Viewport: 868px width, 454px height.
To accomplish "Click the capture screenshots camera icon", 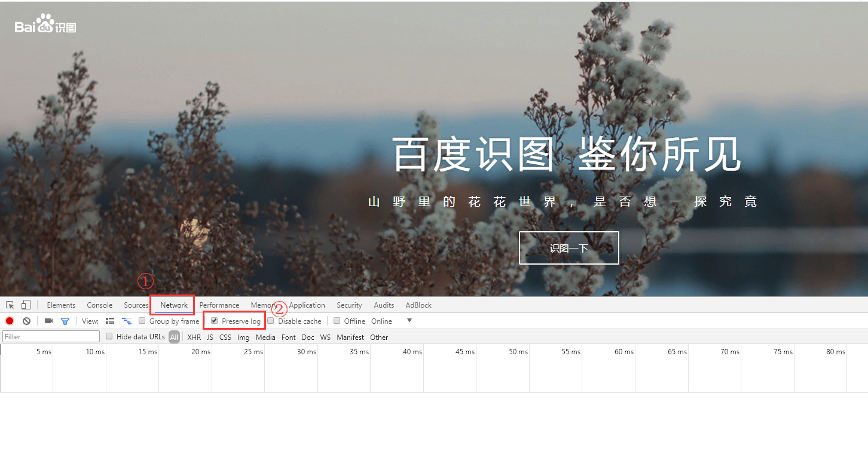I will click(x=48, y=321).
